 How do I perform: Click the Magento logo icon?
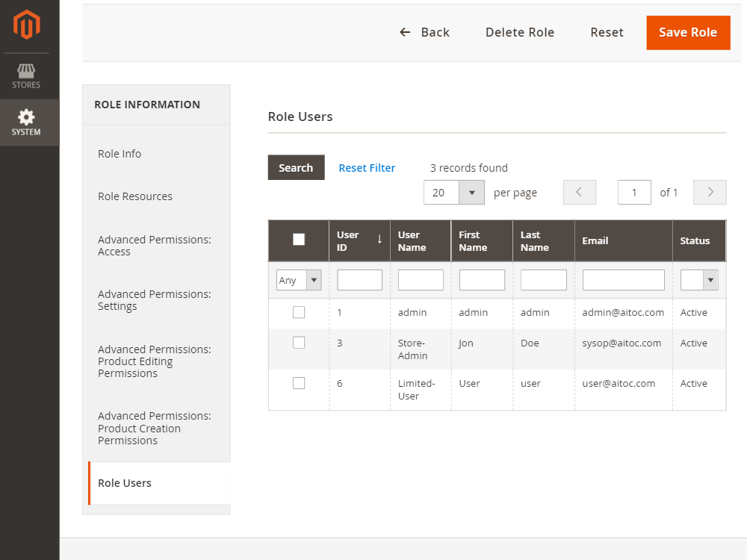coord(27,25)
